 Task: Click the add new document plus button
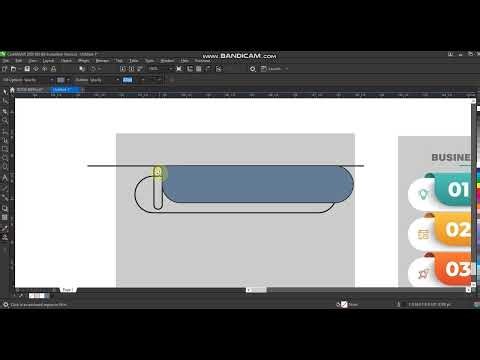click(83, 90)
